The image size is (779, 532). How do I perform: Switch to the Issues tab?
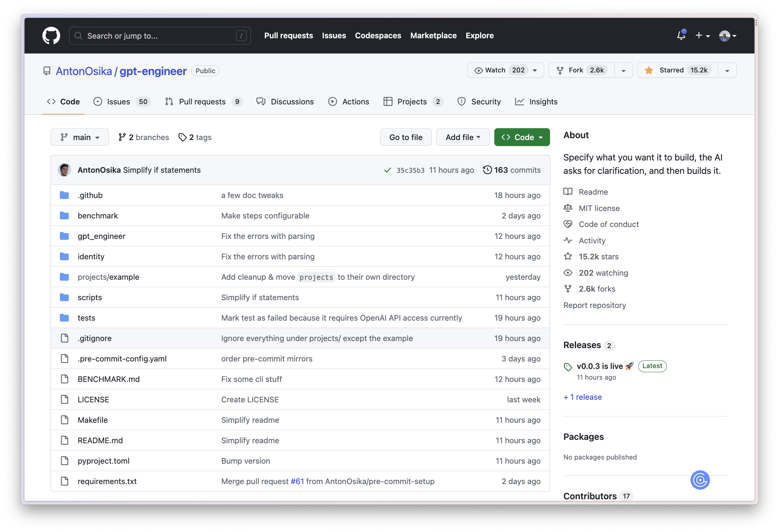118,101
